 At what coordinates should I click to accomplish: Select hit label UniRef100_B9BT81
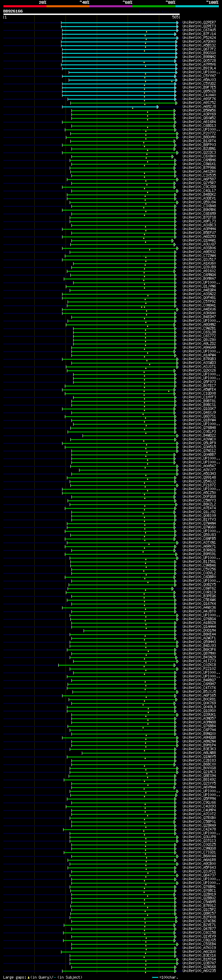coord(199,400)
